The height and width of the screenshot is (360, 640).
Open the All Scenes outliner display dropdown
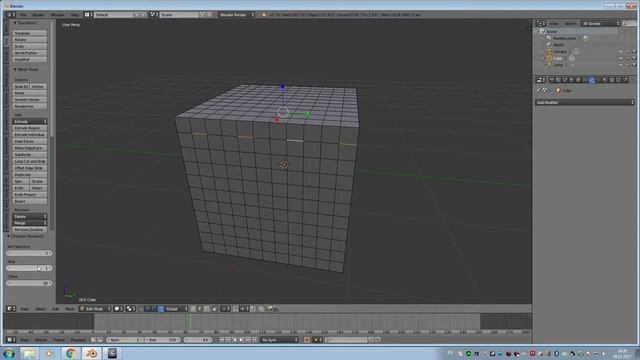pos(600,24)
